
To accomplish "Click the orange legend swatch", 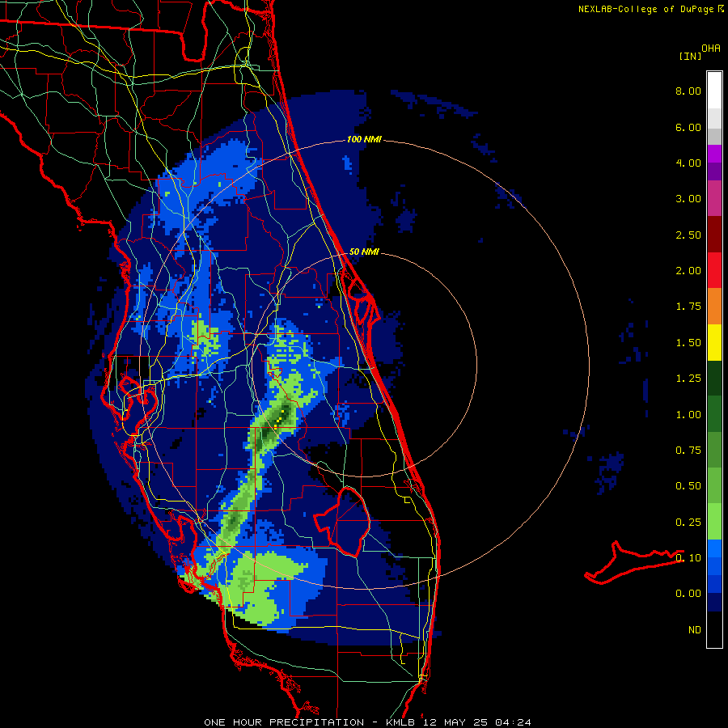I will tap(714, 306).
